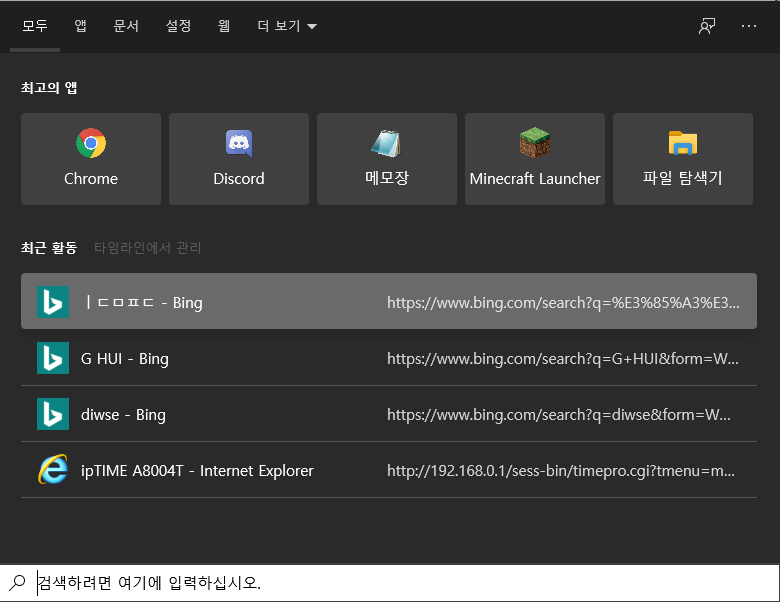Click Internet Explorer icon for ipTIME

pyautogui.click(x=53, y=470)
